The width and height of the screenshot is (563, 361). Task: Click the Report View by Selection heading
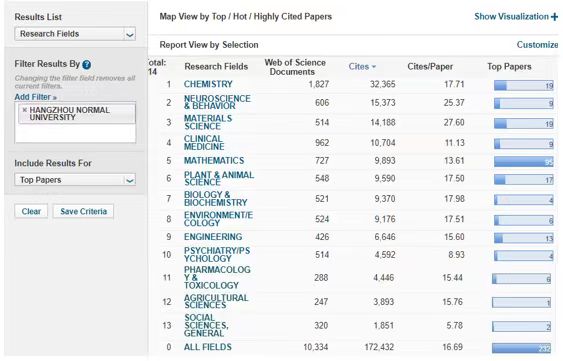[209, 45]
